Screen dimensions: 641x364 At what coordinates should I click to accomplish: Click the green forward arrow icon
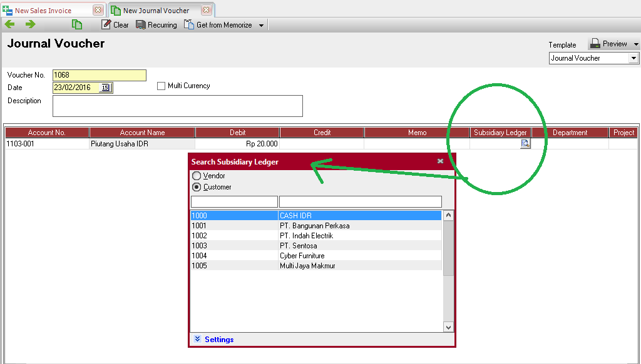pos(30,24)
